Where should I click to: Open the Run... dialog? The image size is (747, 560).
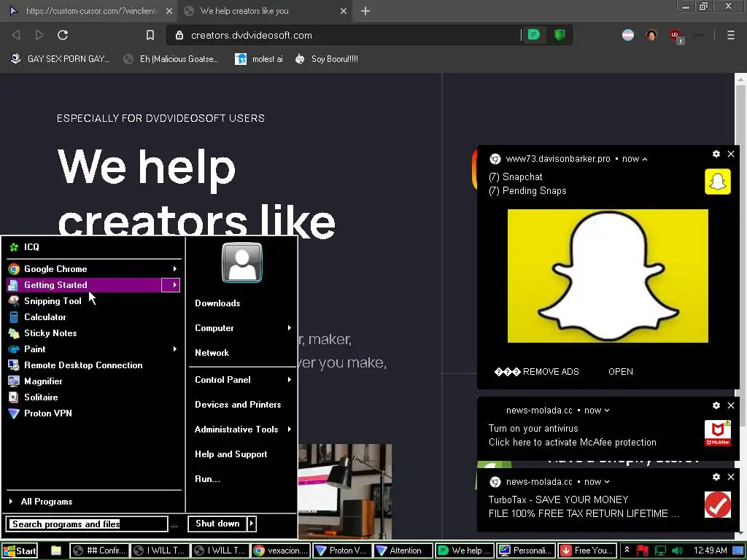coord(207,478)
